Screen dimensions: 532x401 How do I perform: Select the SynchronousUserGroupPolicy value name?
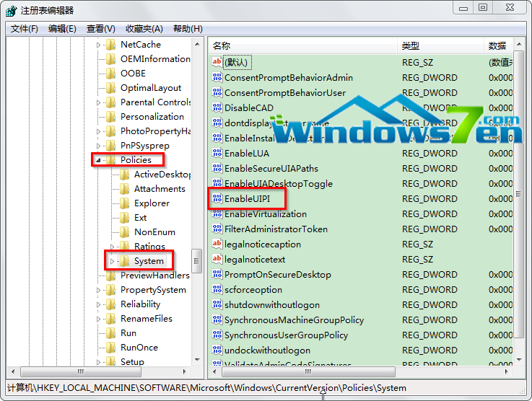point(287,335)
